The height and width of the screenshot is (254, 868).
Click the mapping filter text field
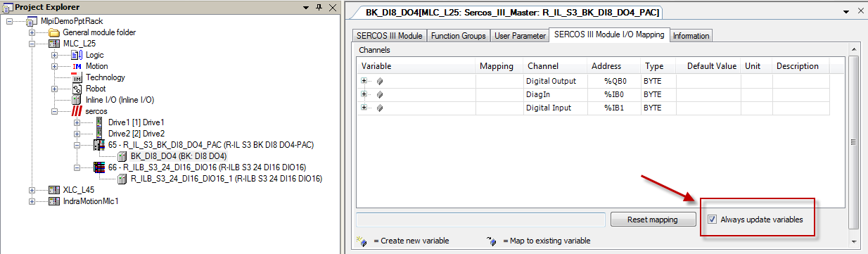tap(480, 220)
